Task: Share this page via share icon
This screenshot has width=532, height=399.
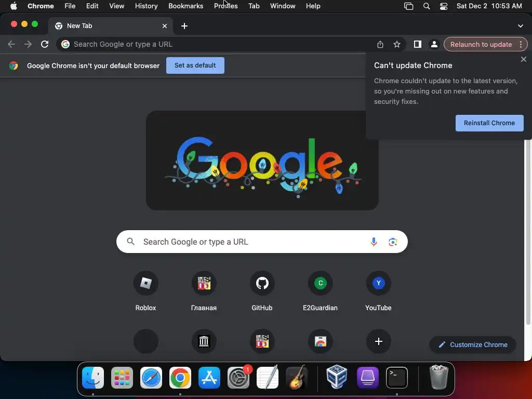Action: (380, 44)
